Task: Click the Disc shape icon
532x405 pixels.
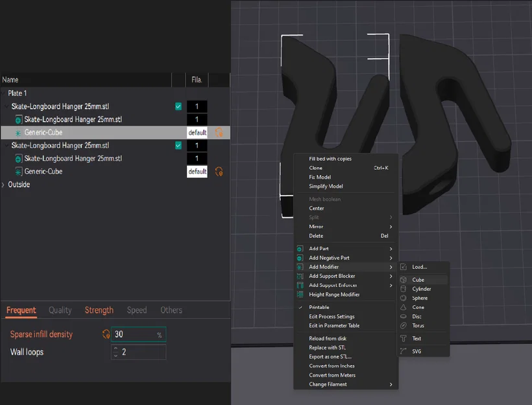Action: 404,316
